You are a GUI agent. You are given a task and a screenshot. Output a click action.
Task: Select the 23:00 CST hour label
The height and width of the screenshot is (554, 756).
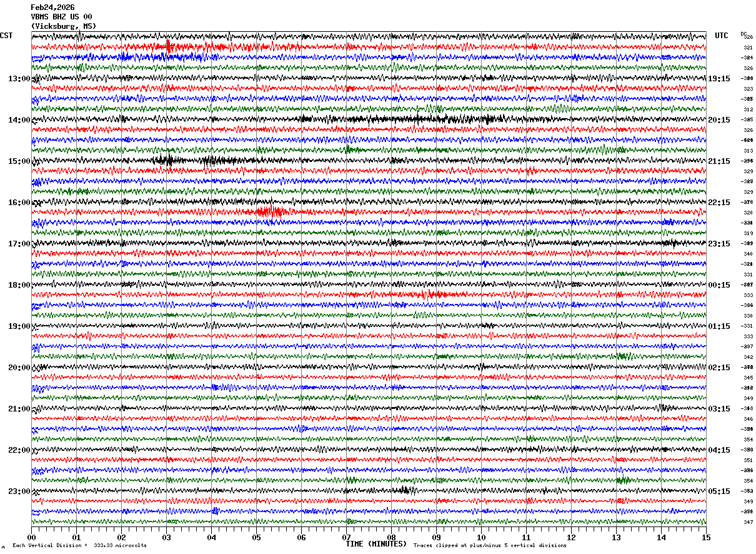[19, 491]
